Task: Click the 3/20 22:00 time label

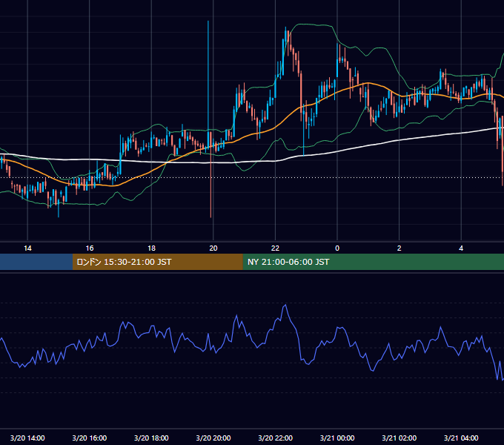Action: [x=275, y=438]
